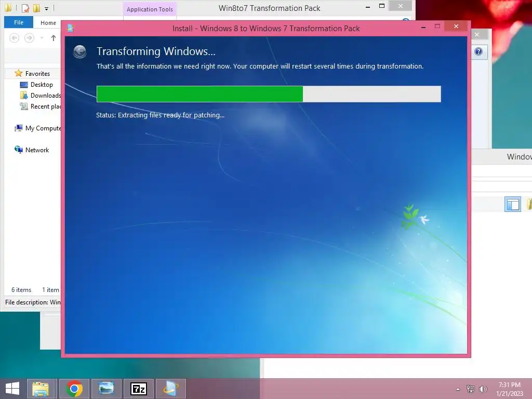Minimize the Transformation Pack installer window
Viewport: 532px width, 399px height.
(423, 27)
